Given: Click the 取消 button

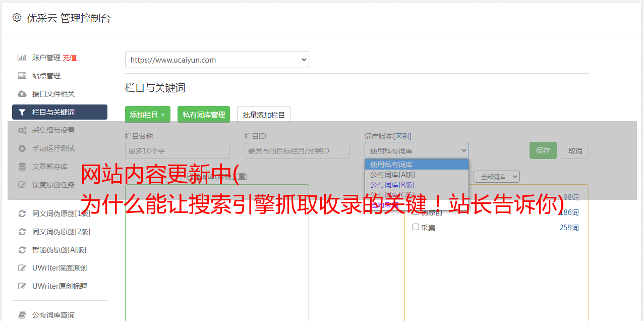Looking at the screenshot, I should tap(575, 150).
